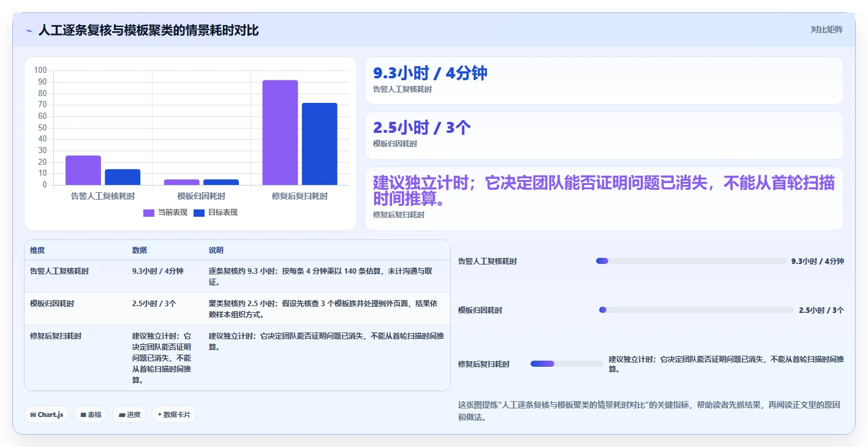Click the 100 y-axis tick label
This screenshot has width=868, height=447.
40,70
